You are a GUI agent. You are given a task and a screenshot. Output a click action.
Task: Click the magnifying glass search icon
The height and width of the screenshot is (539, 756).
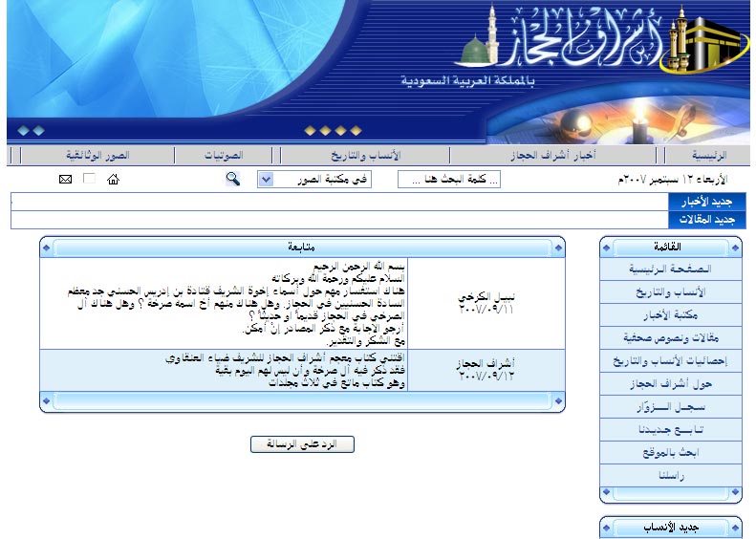pyautogui.click(x=232, y=180)
